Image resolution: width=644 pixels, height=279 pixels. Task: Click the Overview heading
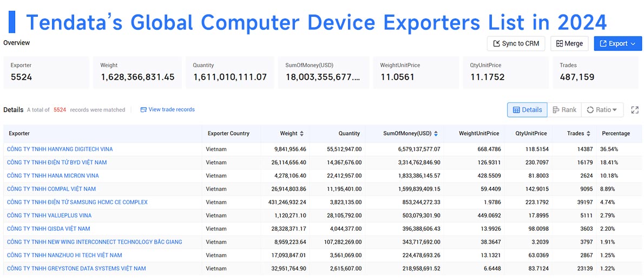[x=16, y=43]
